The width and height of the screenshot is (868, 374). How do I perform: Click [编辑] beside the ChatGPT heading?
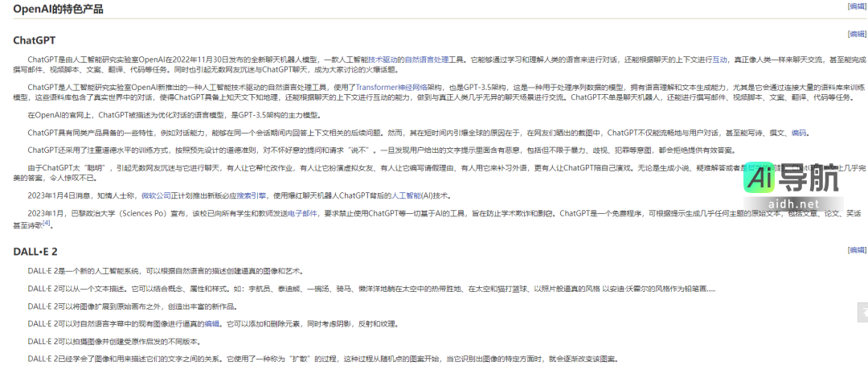pos(858,34)
